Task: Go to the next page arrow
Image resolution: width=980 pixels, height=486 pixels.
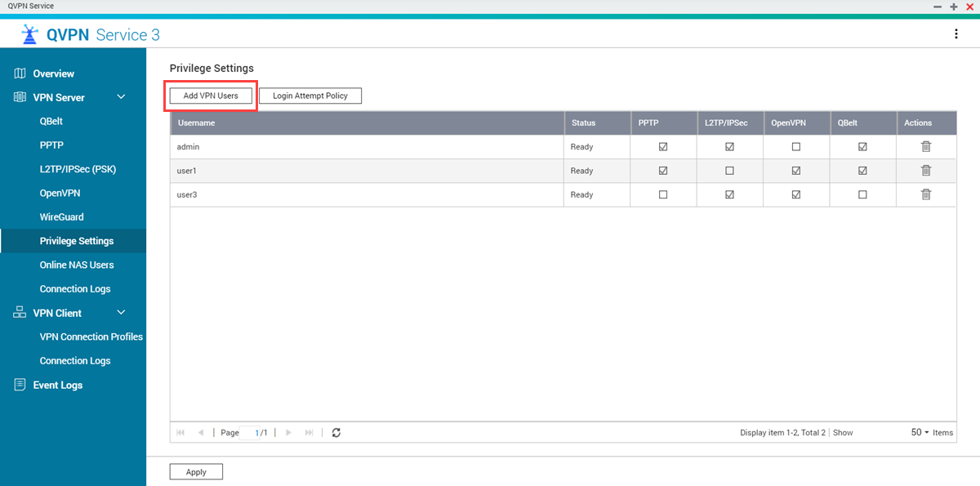Action: point(288,432)
